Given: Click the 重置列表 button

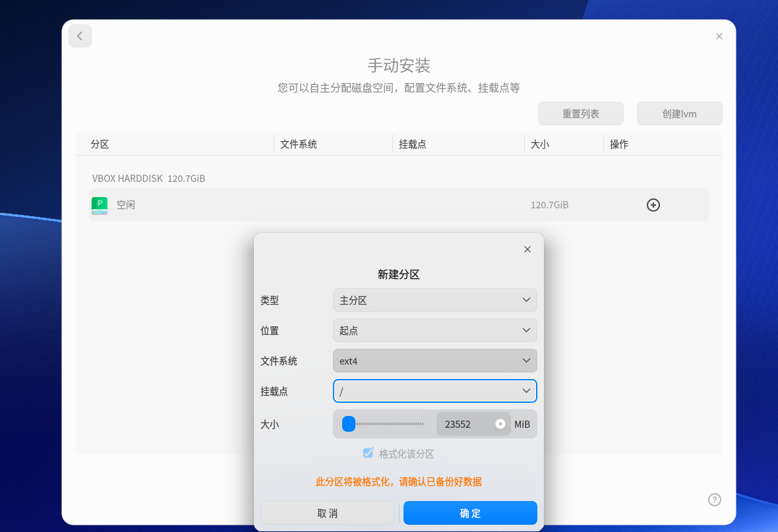Looking at the screenshot, I should pos(580,113).
